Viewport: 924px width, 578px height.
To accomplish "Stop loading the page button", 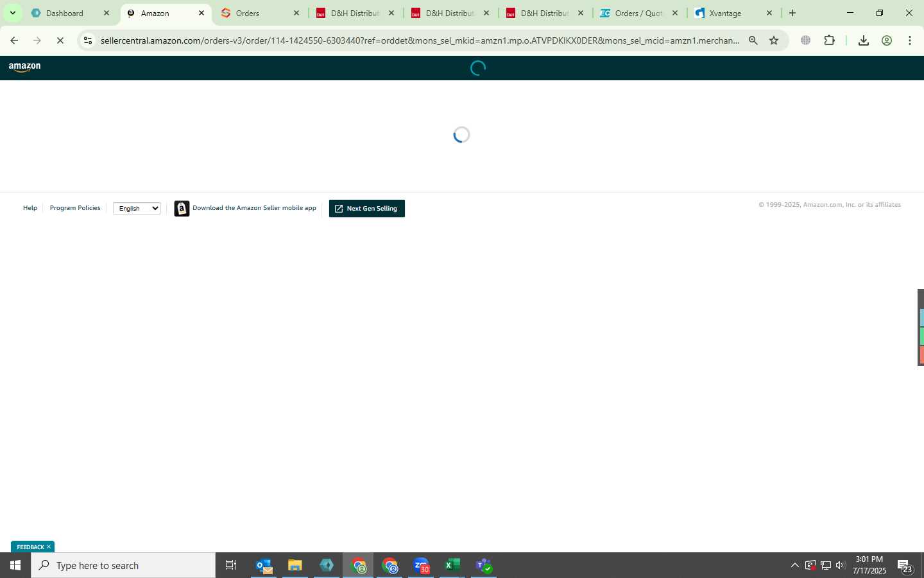I will [x=60, y=40].
